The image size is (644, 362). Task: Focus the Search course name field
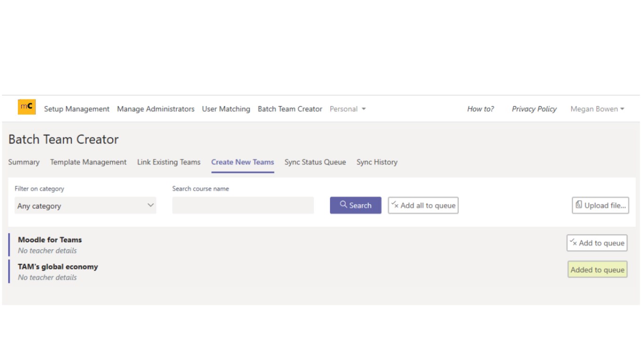243,206
